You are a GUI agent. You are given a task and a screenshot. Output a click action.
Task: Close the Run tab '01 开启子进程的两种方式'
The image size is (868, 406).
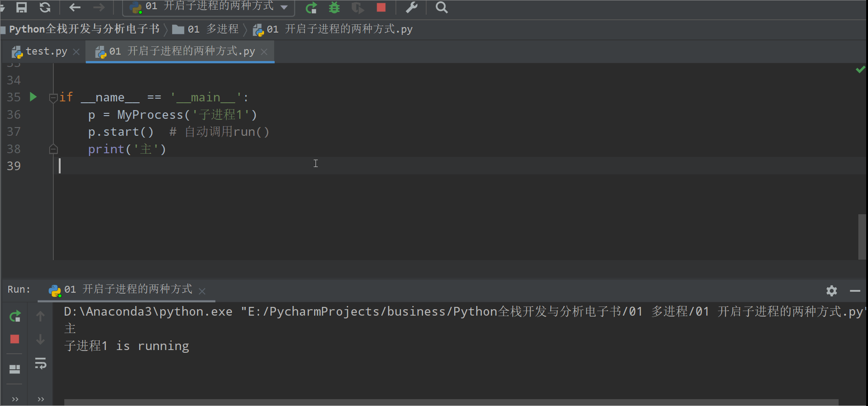202,291
